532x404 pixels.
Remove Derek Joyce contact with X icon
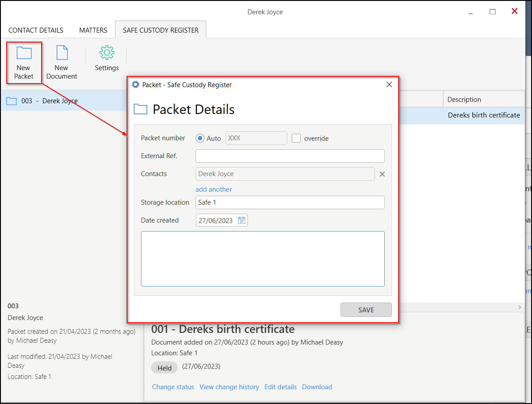[x=382, y=174]
